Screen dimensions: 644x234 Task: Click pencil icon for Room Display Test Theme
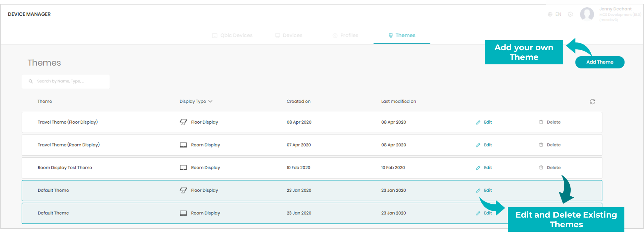[x=478, y=168]
